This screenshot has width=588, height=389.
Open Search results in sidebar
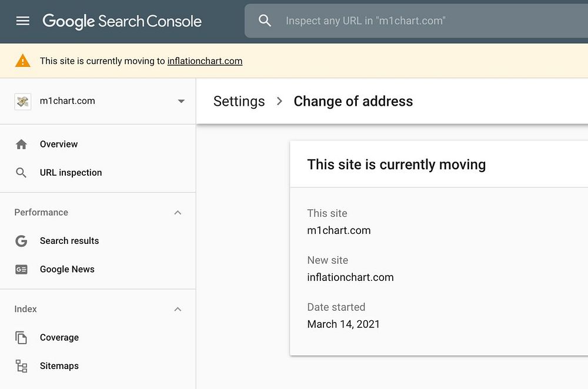[x=69, y=241]
